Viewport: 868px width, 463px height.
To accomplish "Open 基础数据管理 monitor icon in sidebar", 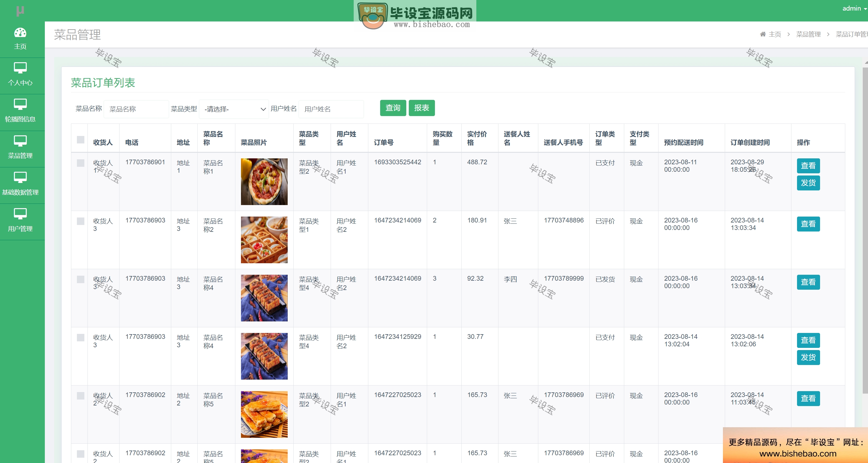I will (x=20, y=177).
